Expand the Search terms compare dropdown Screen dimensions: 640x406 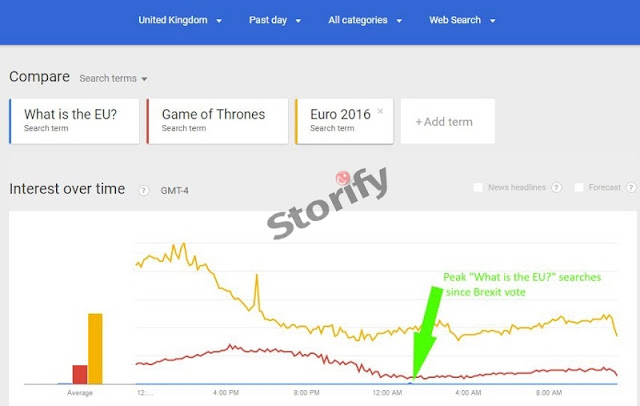coord(113,78)
